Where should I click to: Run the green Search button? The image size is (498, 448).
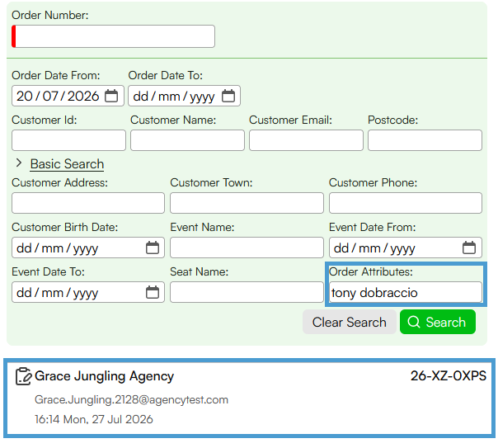438,322
